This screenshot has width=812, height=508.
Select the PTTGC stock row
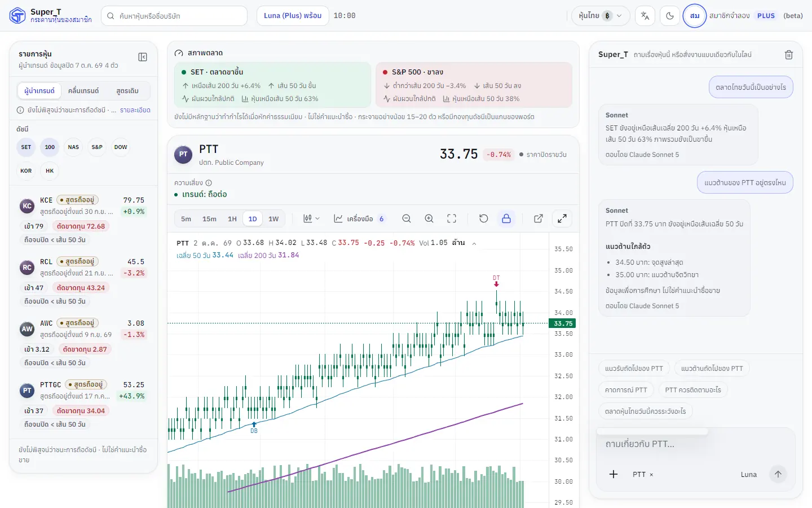(x=83, y=404)
